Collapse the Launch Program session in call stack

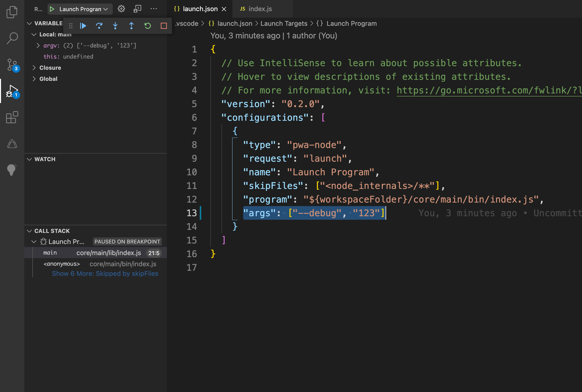click(34, 242)
